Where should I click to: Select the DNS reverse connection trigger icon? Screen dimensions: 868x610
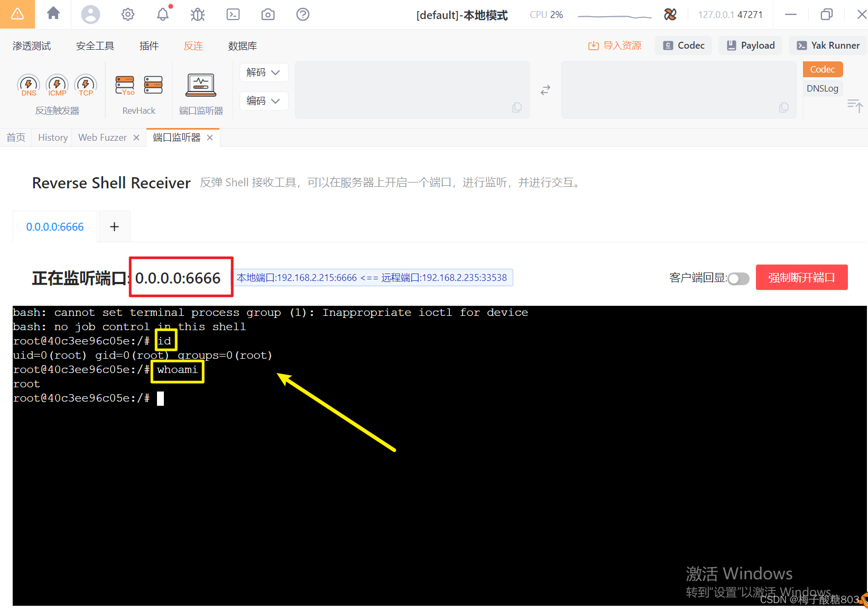click(x=28, y=85)
